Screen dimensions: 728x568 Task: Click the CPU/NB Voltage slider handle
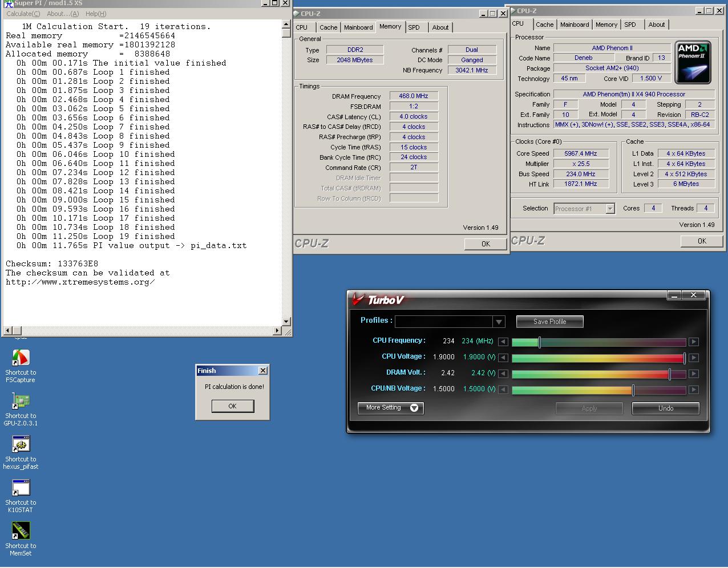coord(633,390)
